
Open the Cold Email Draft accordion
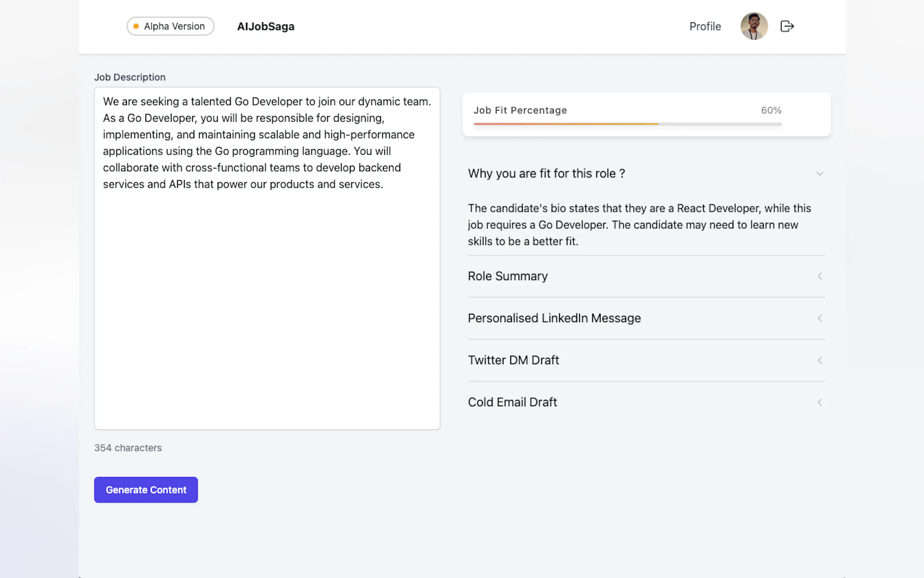(x=512, y=402)
